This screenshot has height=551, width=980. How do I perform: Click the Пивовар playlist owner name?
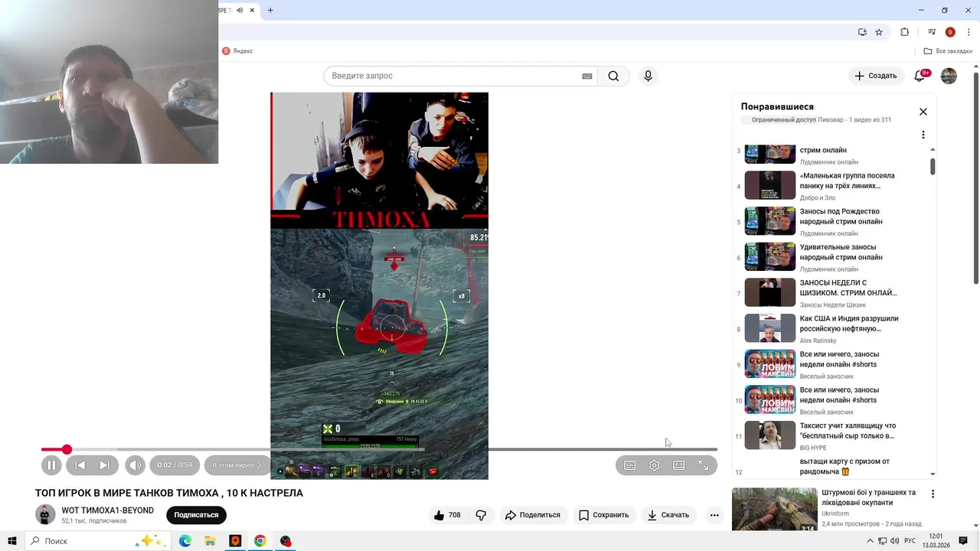click(x=830, y=119)
